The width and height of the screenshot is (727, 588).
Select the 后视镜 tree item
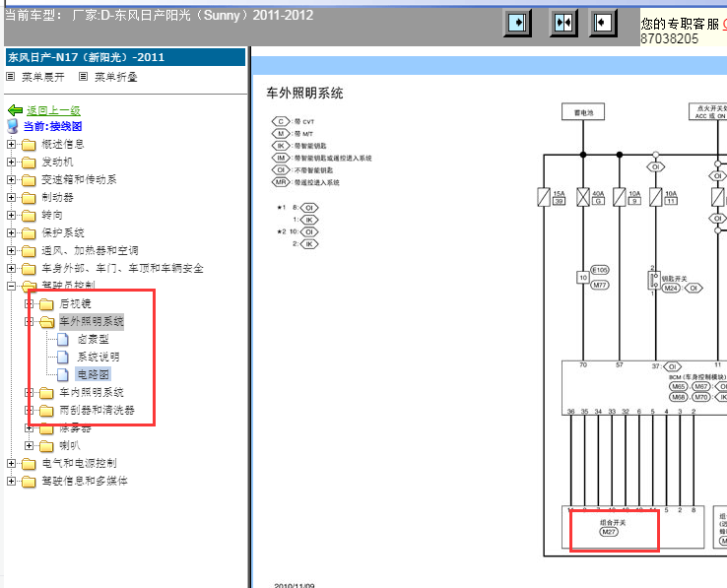[x=76, y=303]
